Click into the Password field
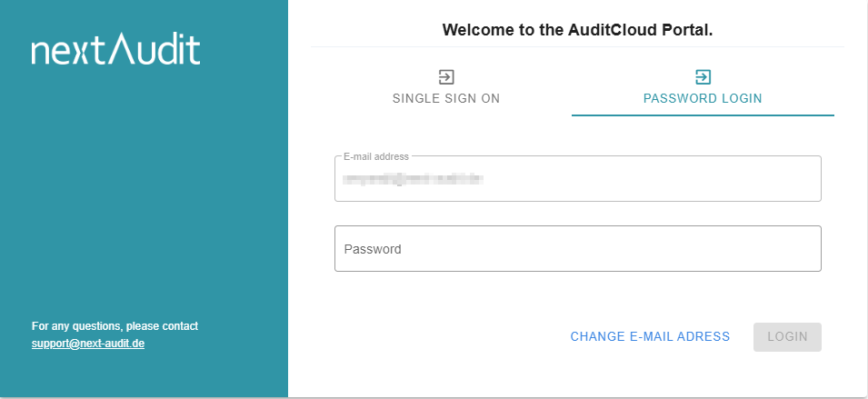The image size is (868, 399). tap(578, 248)
